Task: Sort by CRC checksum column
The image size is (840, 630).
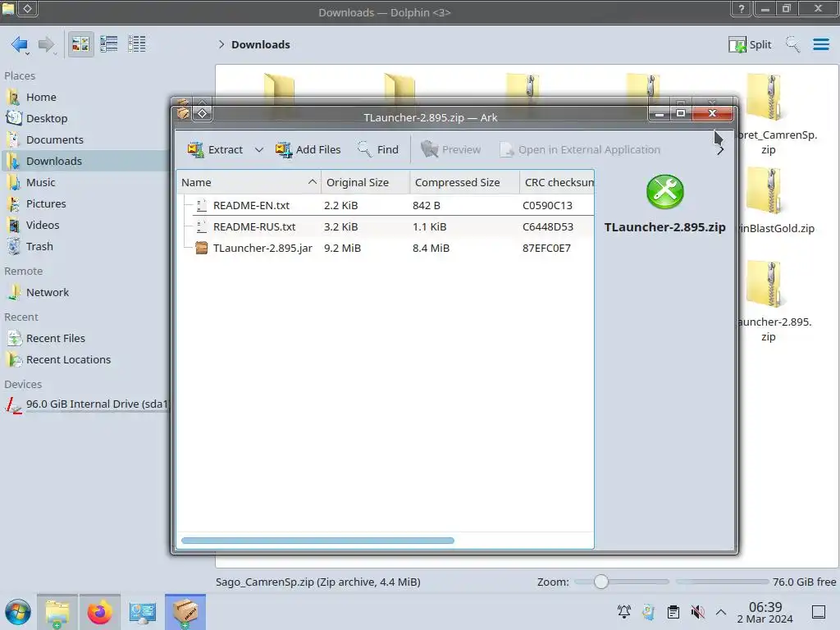Action: pos(557,182)
